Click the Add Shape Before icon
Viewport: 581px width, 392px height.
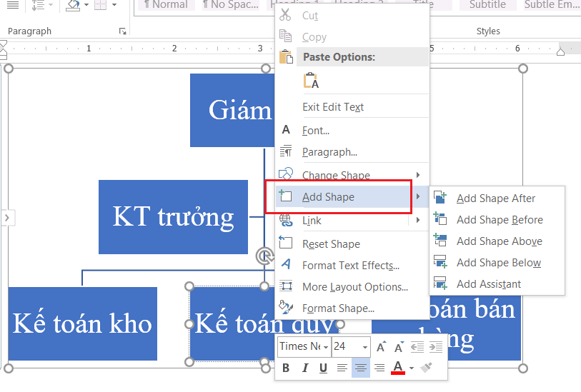[440, 218]
